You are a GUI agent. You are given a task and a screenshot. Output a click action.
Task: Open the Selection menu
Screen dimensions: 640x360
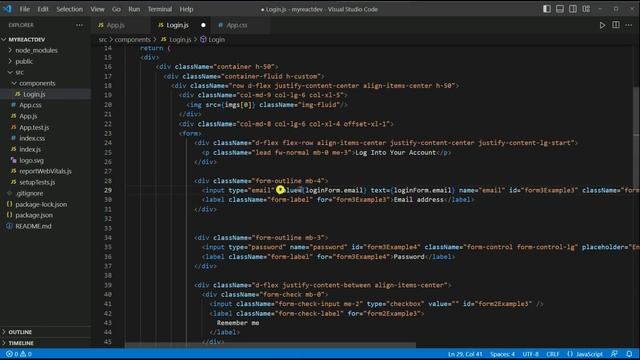coord(69,9)
